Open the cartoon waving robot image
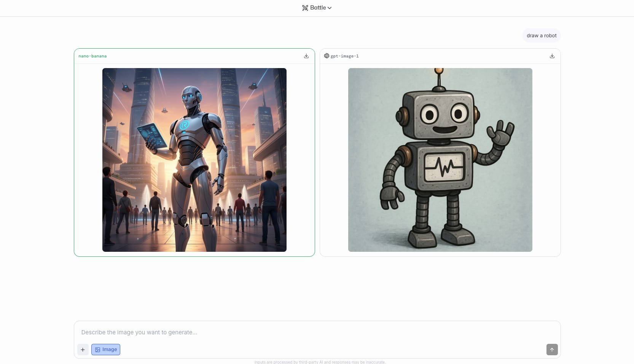The width and height of the screenshot is (634, 364). point(440,160)
